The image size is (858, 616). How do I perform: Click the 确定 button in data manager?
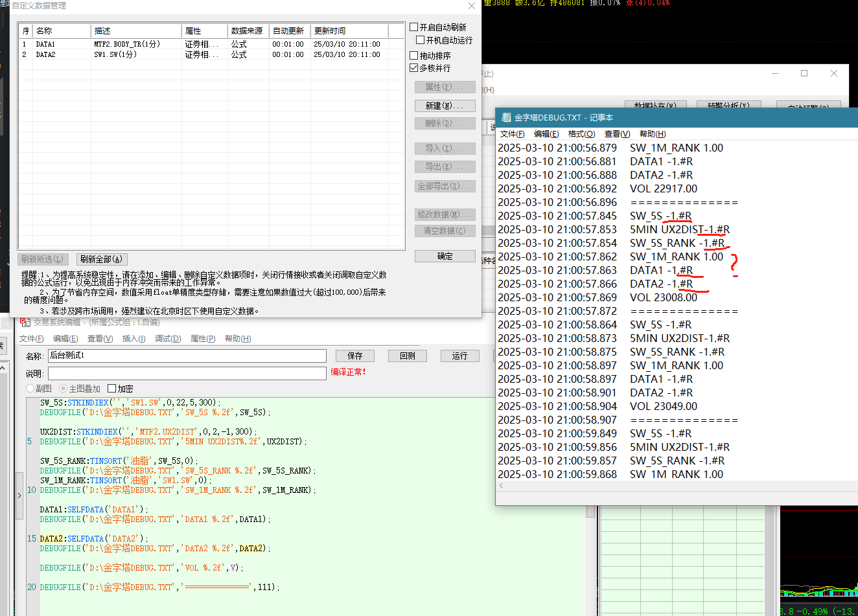[x=445, y=256]
